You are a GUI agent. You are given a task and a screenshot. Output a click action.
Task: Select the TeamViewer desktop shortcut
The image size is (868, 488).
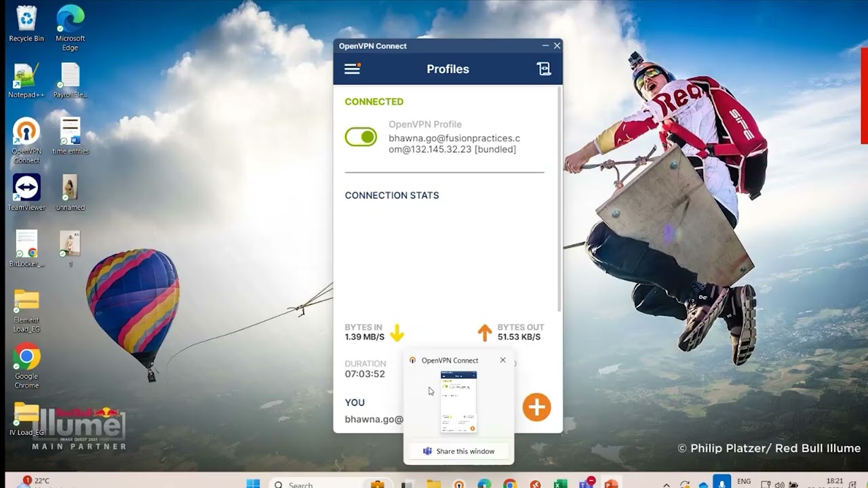26,192
